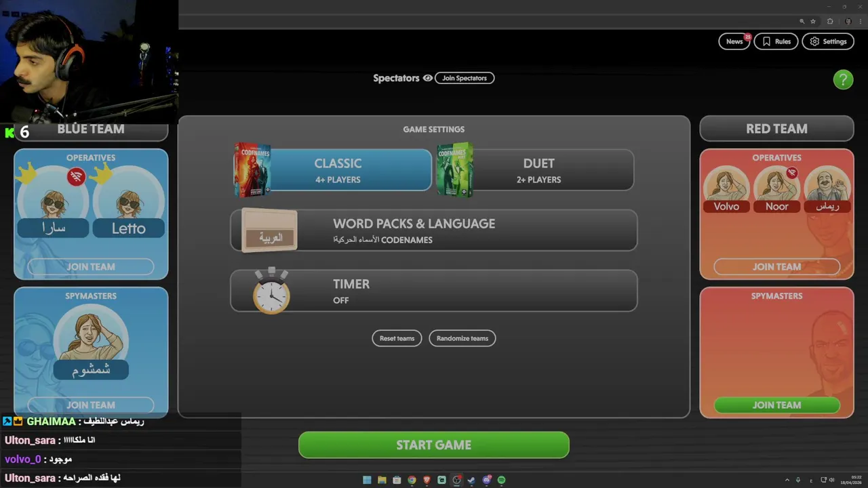Image resolution: width=868 pixels, height=488 pixels.
Task: Click Randomize teams
Action: [462, 338]
